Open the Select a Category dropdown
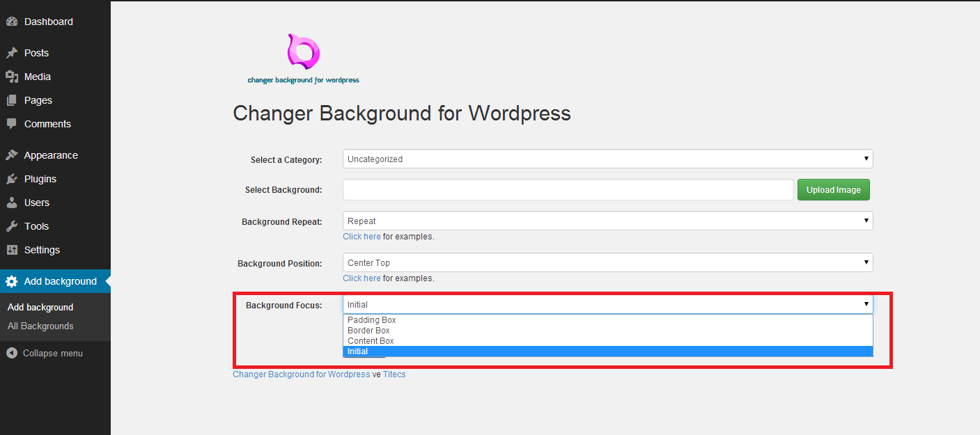This screenshot has height=435, width=980. coord(607,159)
